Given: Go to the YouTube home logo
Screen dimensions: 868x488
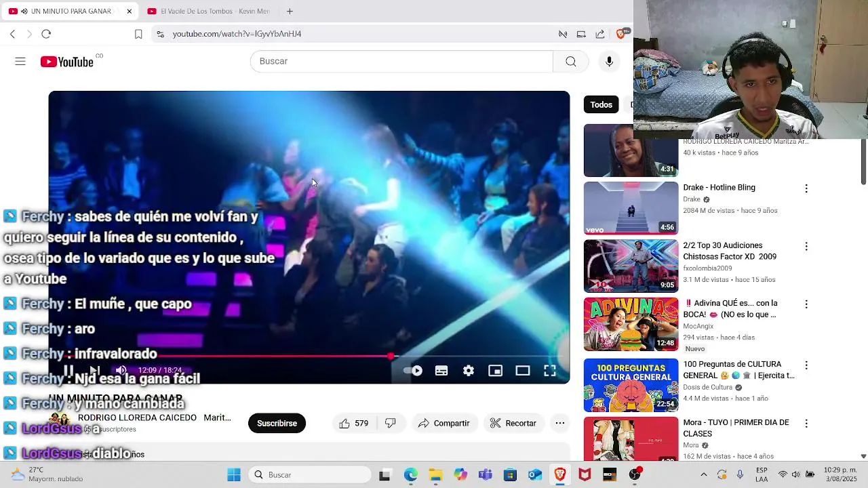Looking at the screenshot, I should click(66, 62).
